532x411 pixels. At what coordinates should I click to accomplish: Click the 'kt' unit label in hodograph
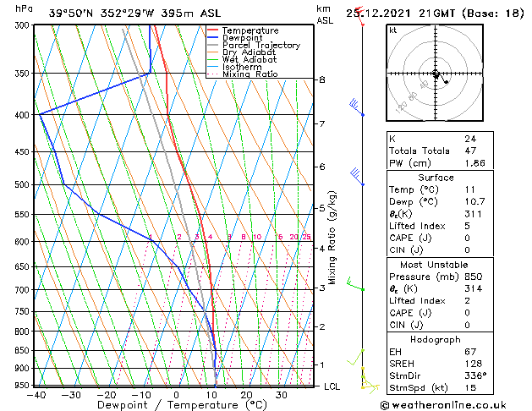pyautogui.click(x=393, y=30)
